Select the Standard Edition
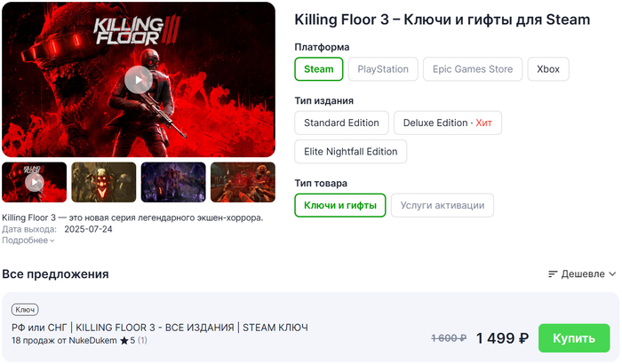Screen dimensions: 622x364 341,123
